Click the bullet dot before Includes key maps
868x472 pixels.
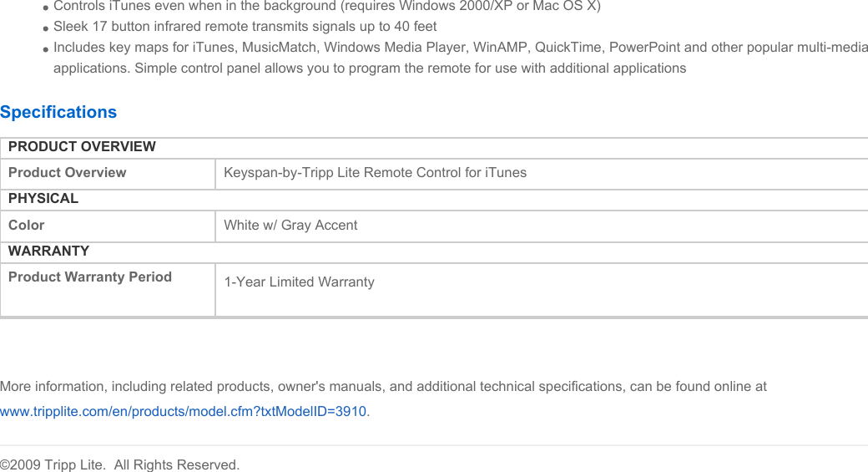[46, 49]
